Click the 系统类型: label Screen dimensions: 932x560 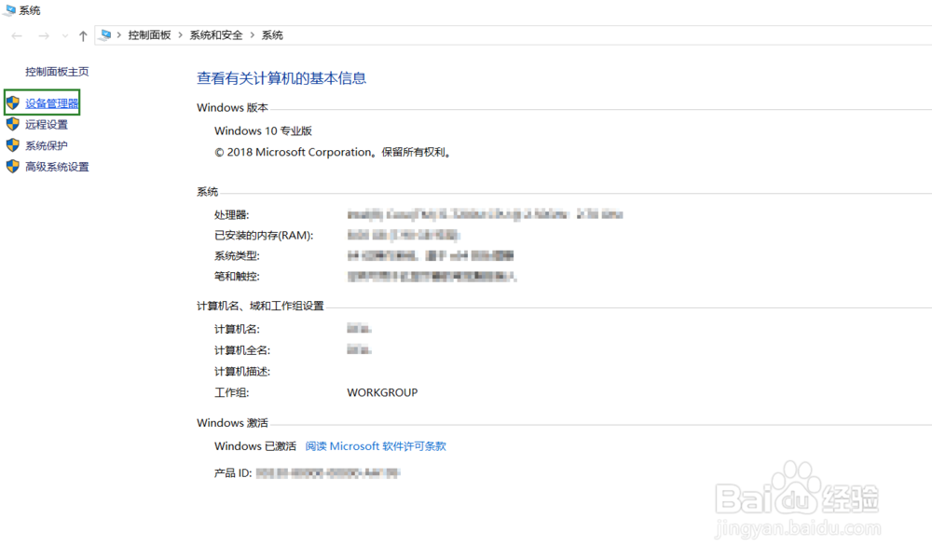tap(237, 255)
